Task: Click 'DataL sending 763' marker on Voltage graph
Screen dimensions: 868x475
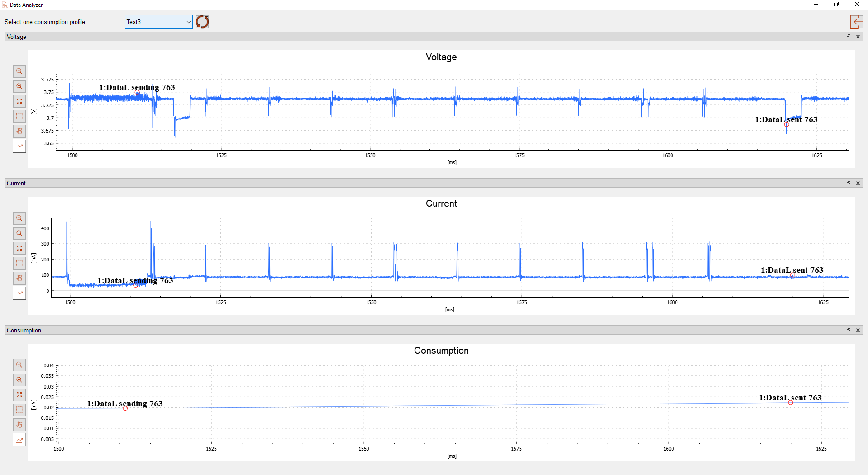Action: 137,93
